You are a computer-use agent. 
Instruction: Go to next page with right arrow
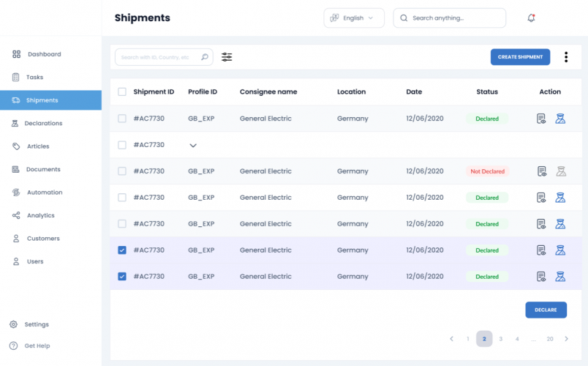click(x=566, y=339)
